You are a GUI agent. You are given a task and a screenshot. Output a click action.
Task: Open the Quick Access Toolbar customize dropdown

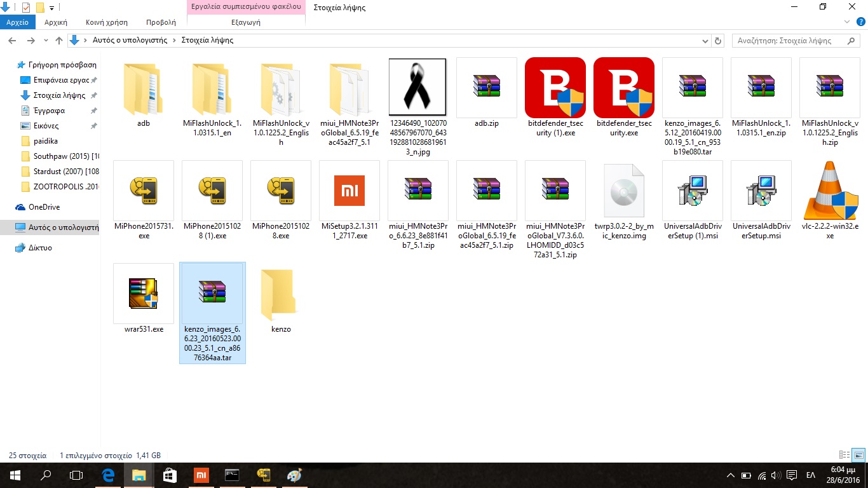click(52, 8)
